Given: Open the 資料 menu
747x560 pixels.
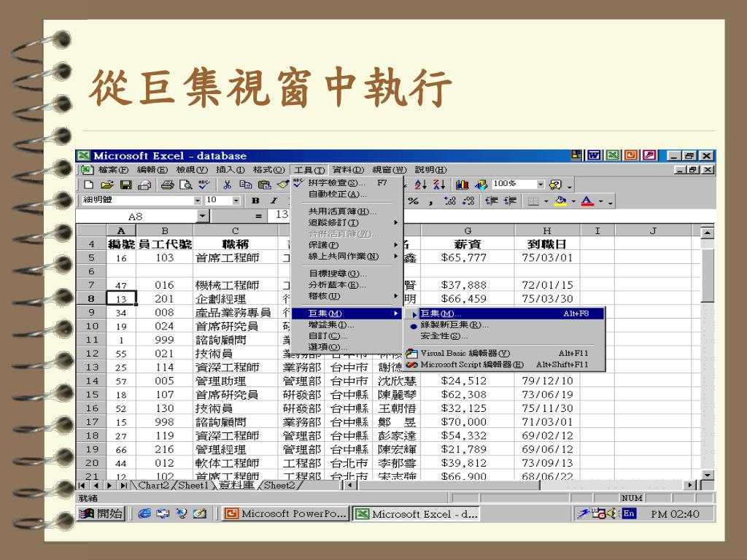Looking at the screenshot, I should point(348,169).
